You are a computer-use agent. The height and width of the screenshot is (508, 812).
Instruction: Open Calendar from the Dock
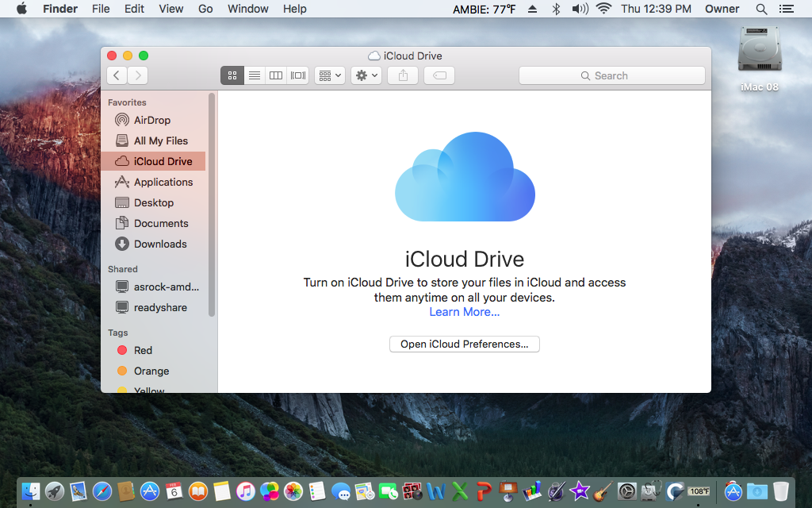pos(174,491)
